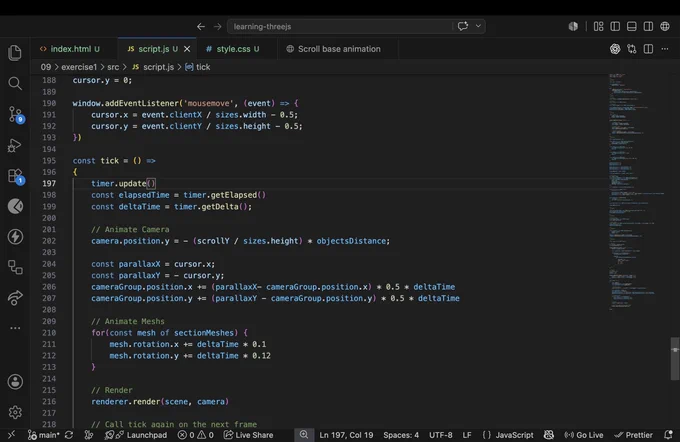Click Live Share in status bar
Screen dimensions: 680x442
[x=248, y=435]
